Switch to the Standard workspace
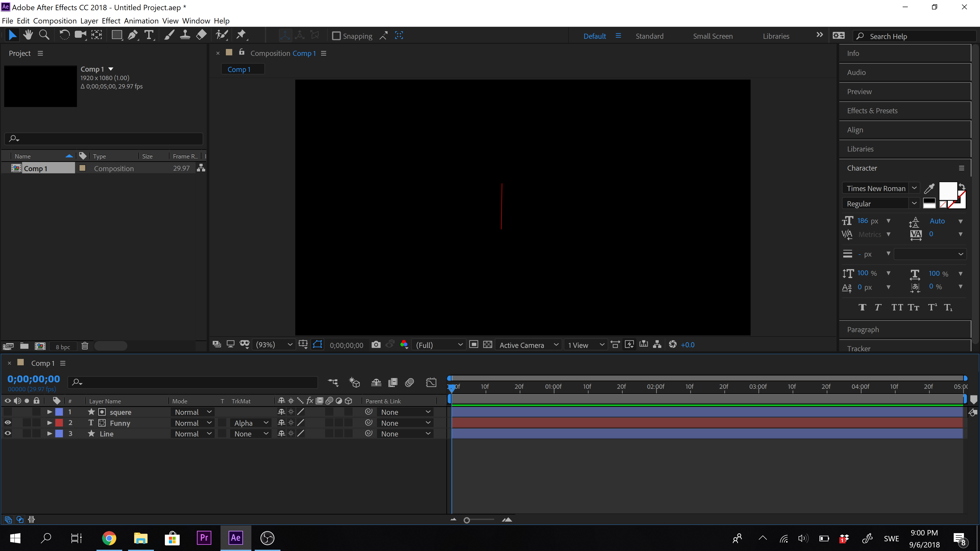This screenshot has height=551, width=980. 649,36
